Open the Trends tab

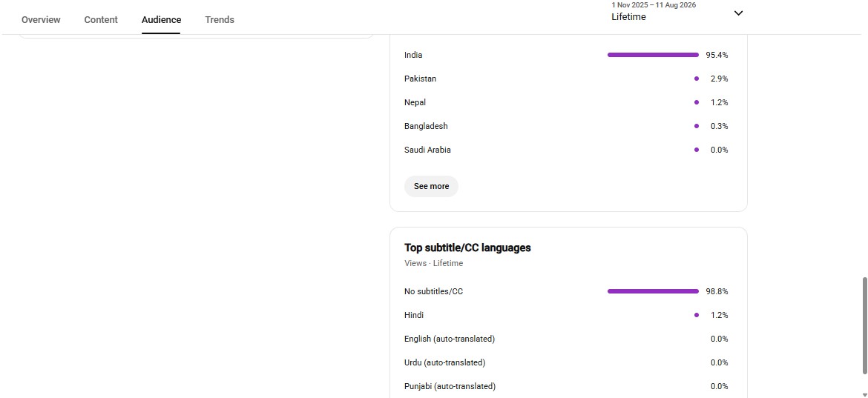pos(219,20)
